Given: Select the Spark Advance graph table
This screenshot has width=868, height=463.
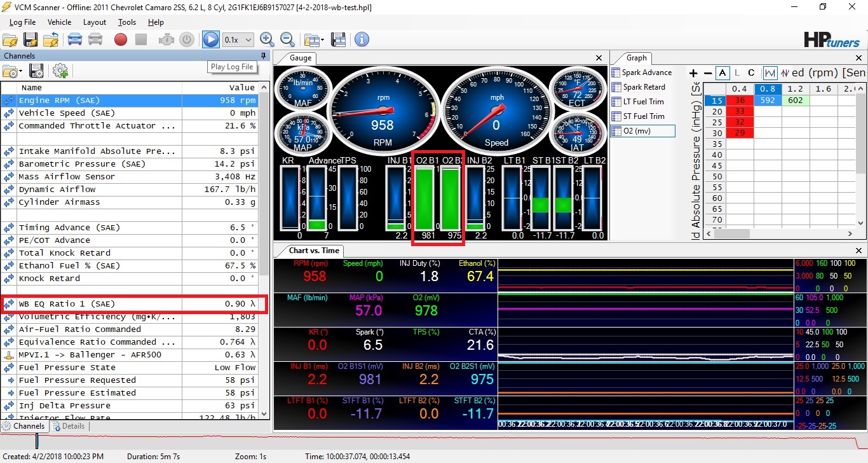Looking at the screenshot, I should click(x=642, y=73).
